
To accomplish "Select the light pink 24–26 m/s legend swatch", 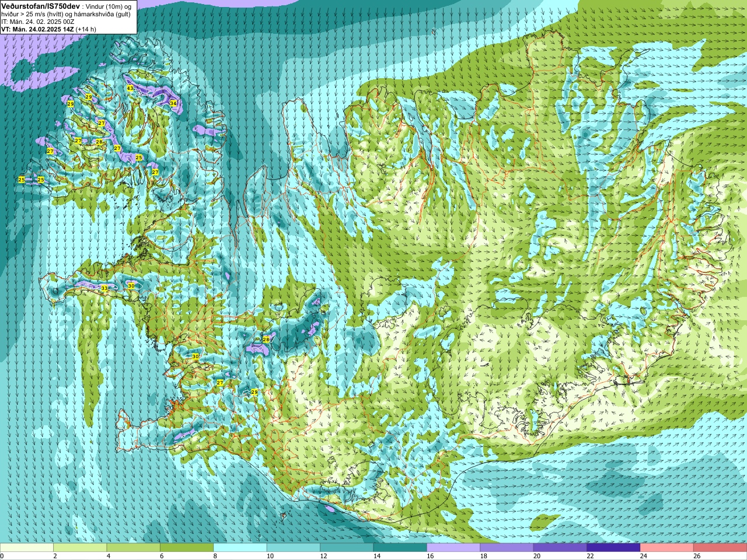I will click(667, 548).
